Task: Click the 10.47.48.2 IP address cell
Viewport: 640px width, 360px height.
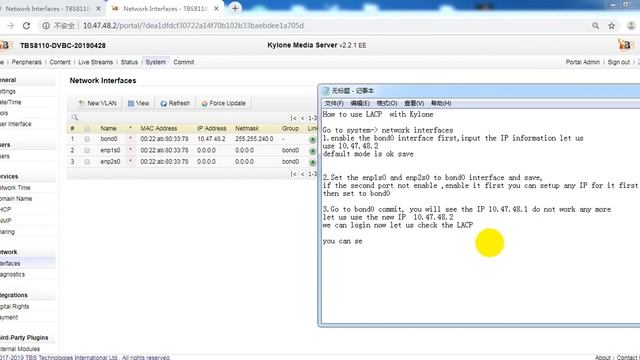Action: [211, 139]
